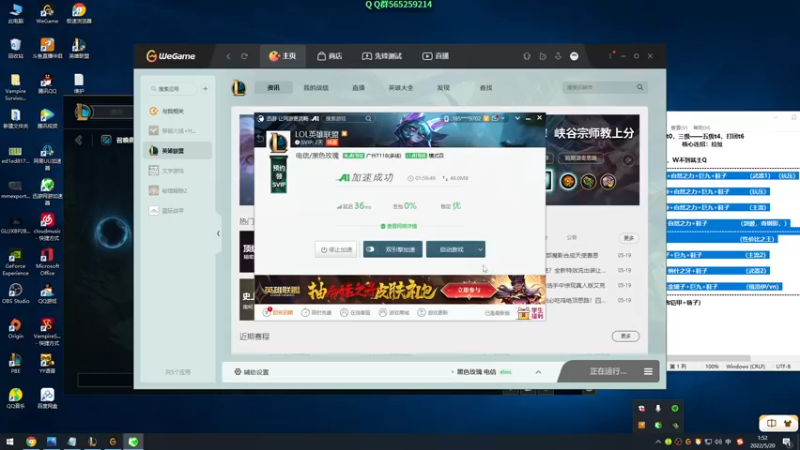Open the folder icon in WeGame top bar
The image size is (800, 450).
(542, 56)
